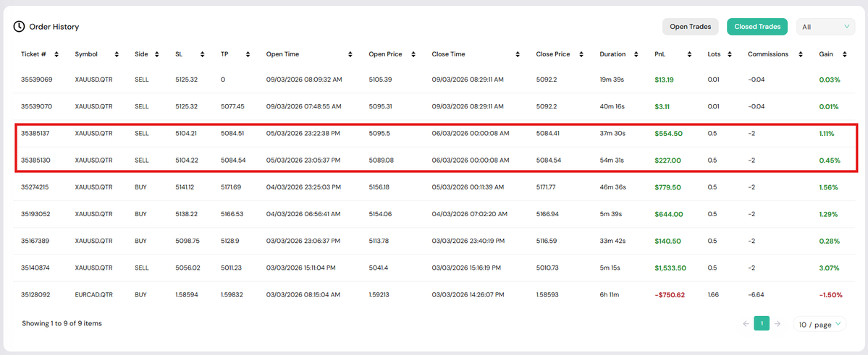868x355 pixels.
Task: Click the gain value 1.29%
Action: click(x=829, y=214)
